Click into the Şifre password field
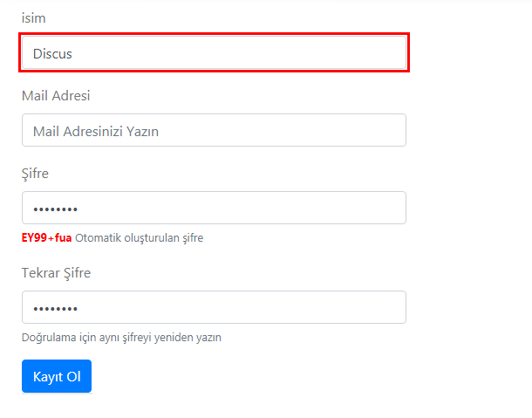This screenshot has width=532, height=418. [x=214, y=208]
